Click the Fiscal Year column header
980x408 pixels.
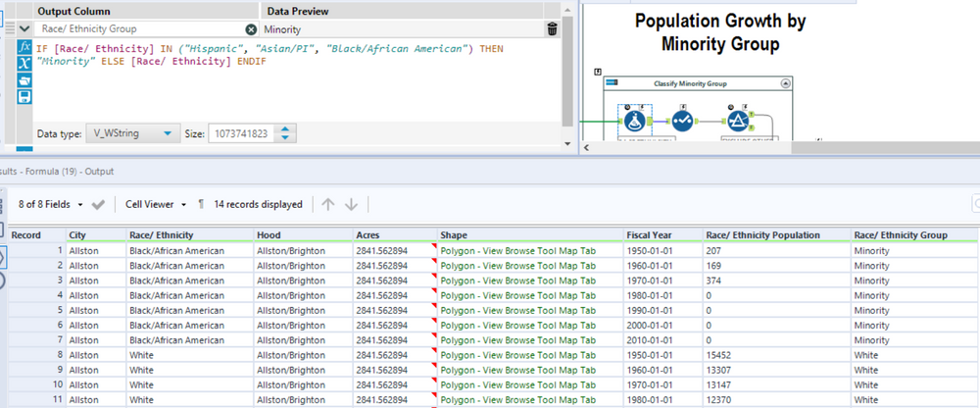pos(663,234)
